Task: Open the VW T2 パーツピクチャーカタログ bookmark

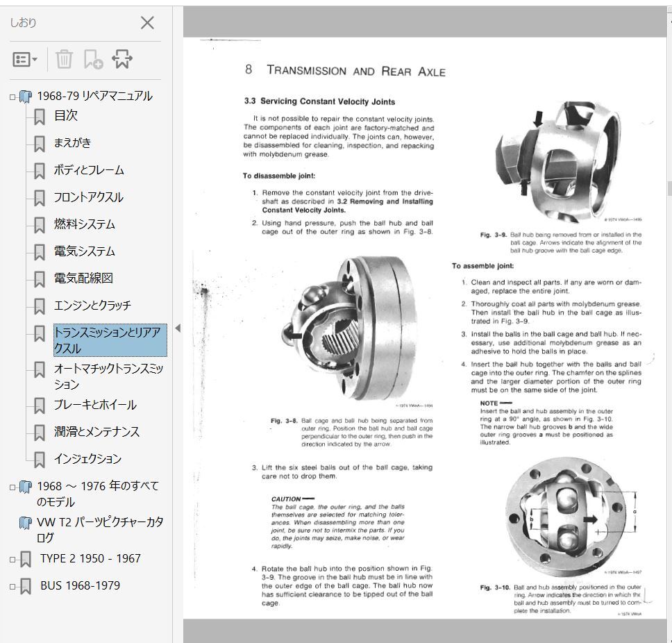Action: (x=100, y=530)
